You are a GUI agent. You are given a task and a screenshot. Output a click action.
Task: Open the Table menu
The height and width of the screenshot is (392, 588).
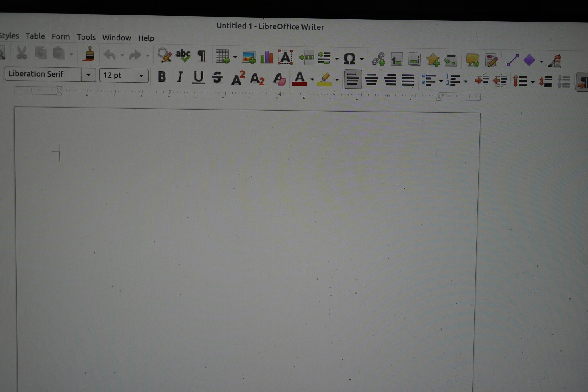(x=35, y=36)
